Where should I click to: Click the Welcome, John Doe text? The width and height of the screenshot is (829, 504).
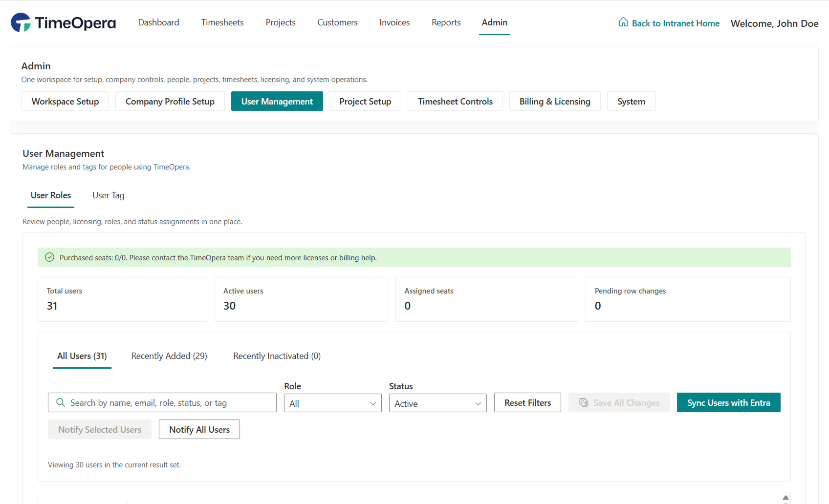click(x=774, y=23)
